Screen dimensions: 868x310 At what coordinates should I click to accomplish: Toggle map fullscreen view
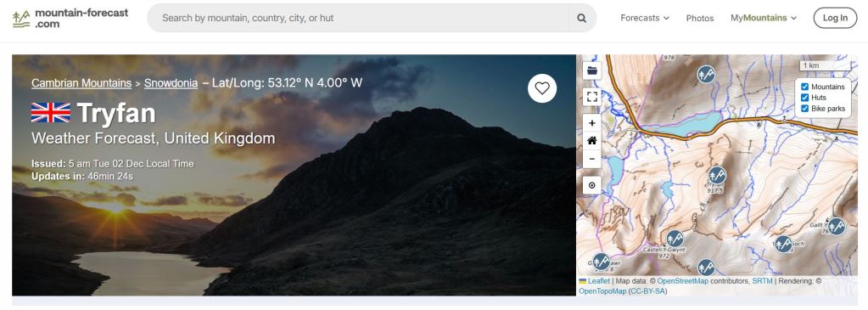click(x=591, y=97)
